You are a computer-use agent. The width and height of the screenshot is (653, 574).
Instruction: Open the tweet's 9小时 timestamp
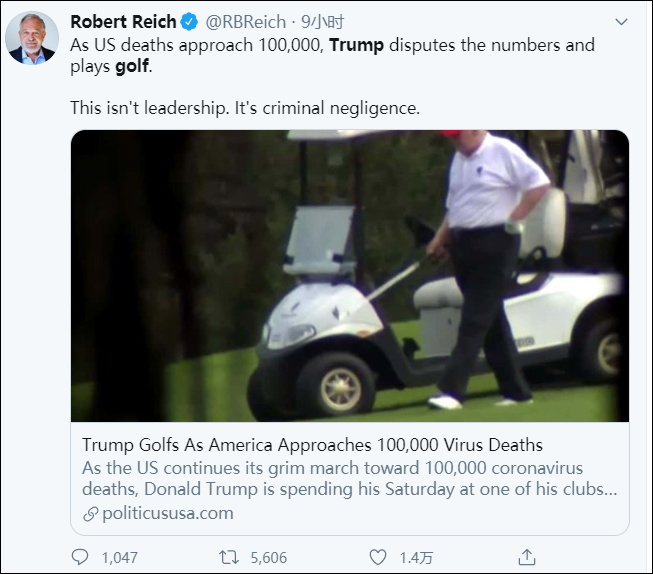click(x=320, y=22)
